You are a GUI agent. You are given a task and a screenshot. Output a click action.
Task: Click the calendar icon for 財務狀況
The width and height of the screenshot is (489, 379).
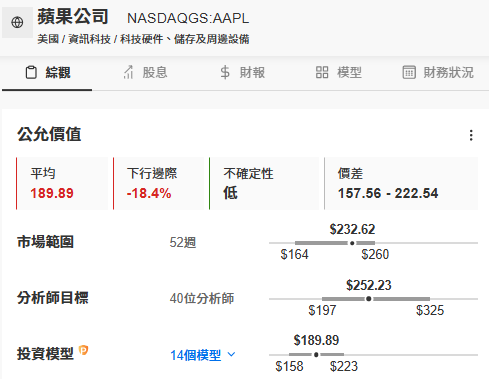409,72
